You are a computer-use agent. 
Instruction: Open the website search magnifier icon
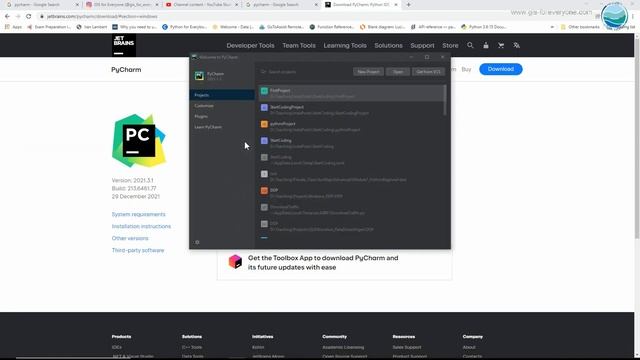coord(470,45)
